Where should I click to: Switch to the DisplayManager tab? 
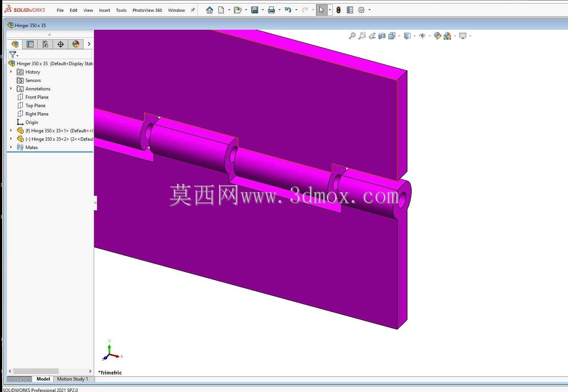(75, 44)
